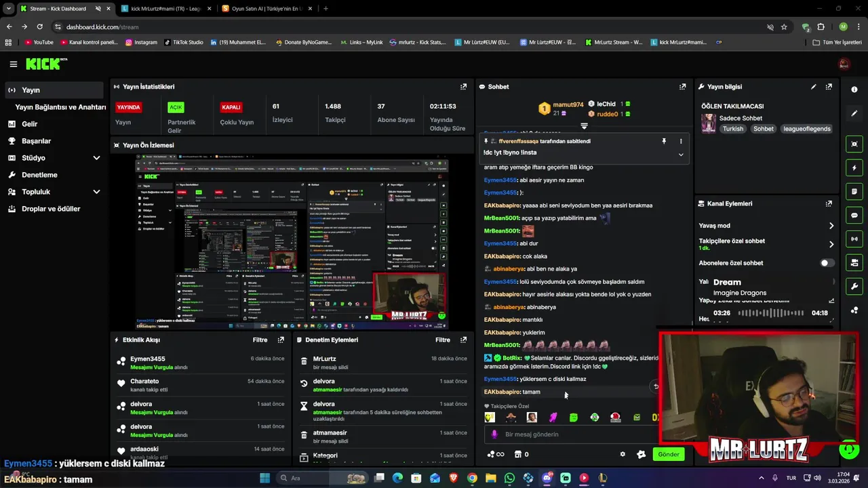868x488 pixels.
Task: Click the lightning bolt icon in the right sidebar
Action: [x=854, y=168]
